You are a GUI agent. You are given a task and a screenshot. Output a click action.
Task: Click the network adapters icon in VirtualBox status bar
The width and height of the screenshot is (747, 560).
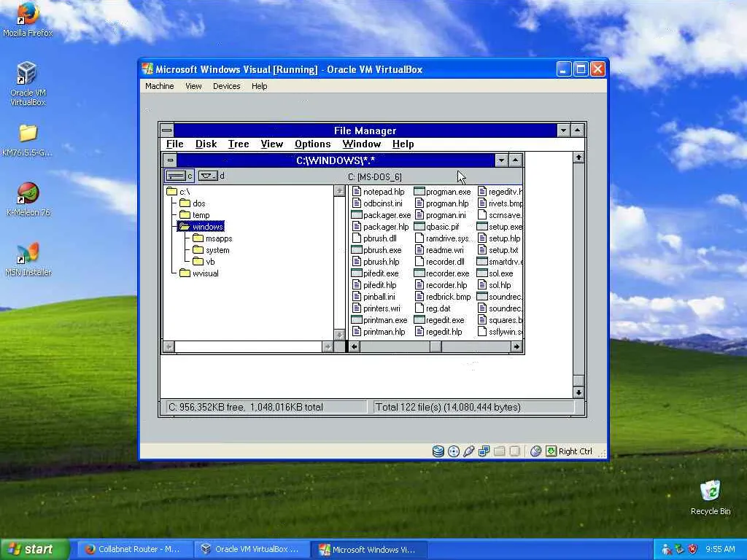tap(484, 451)
